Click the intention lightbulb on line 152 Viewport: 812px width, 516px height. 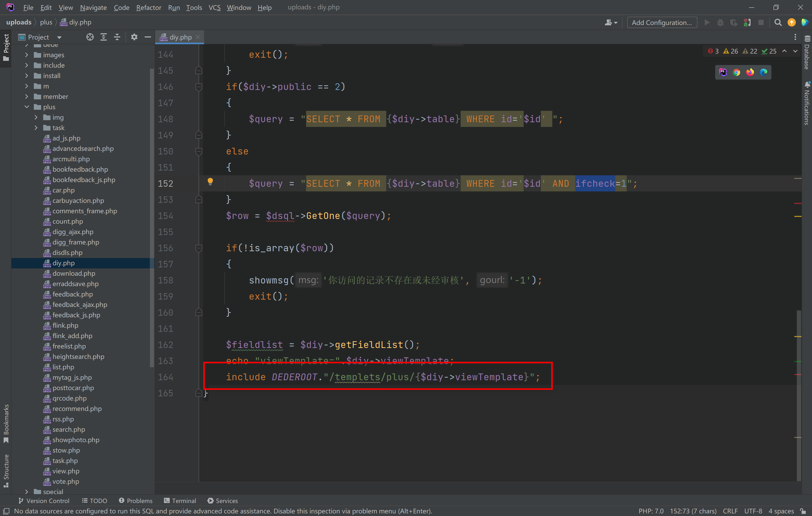pyautogui.click(x=210, y=182)
